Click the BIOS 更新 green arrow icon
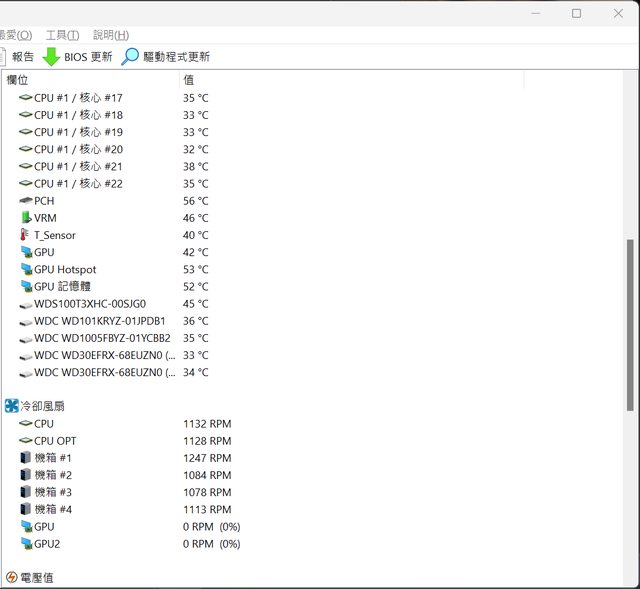The width and height of the screenshot is (640, 589). pos(51,57)
